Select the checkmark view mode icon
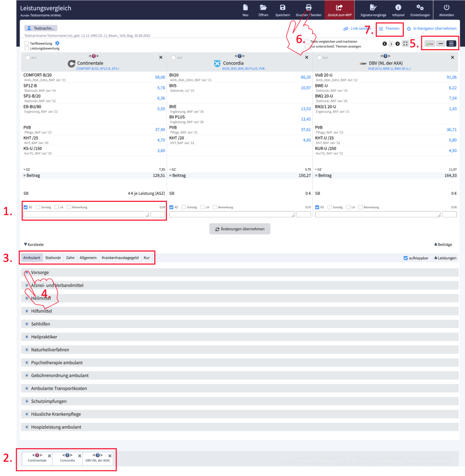 pos(429,44)
